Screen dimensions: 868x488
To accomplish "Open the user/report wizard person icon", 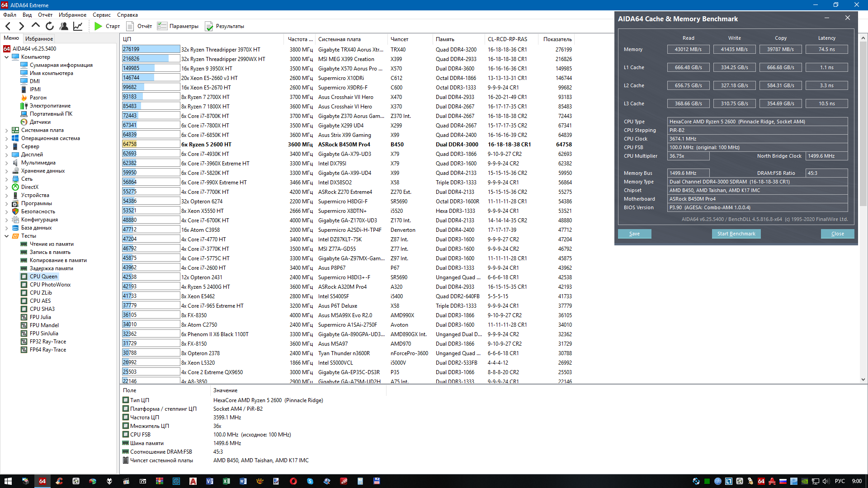I will pos(64,26).
